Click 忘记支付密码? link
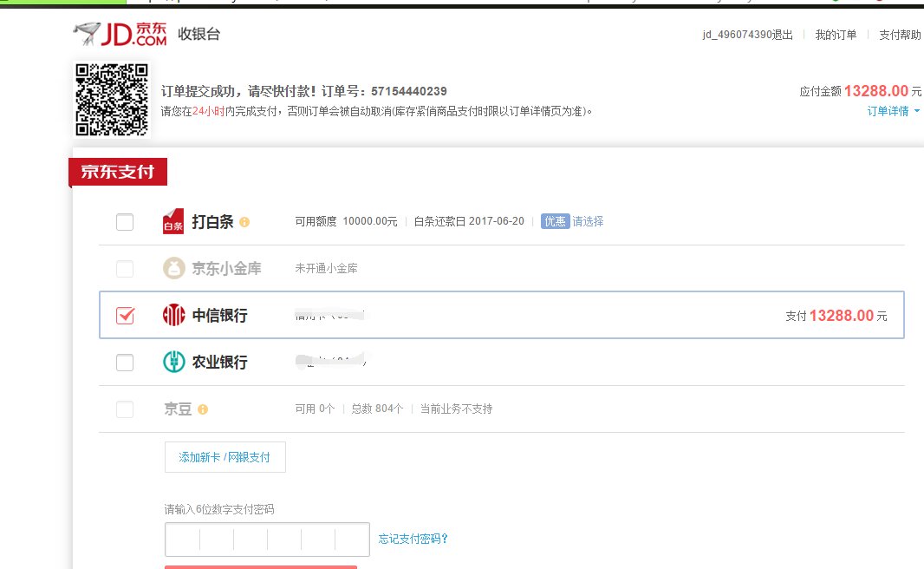Screen dimensions: 924x569 click(x=413, y=539)
